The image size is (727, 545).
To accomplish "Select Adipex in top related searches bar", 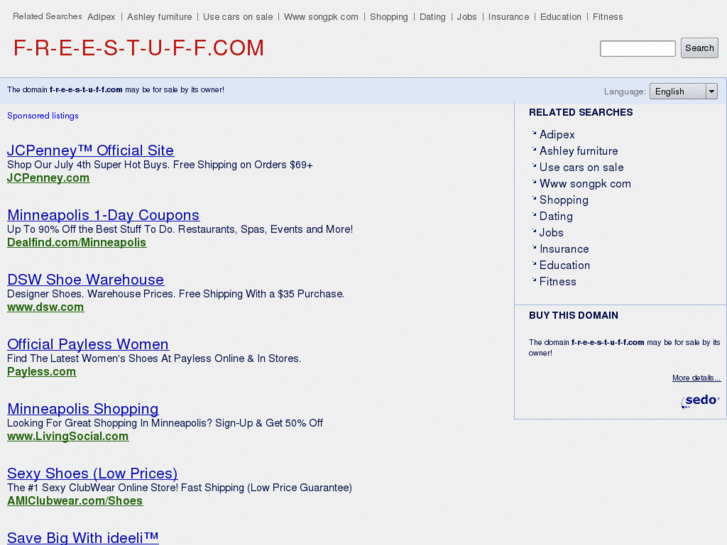I will coord(101,17).
